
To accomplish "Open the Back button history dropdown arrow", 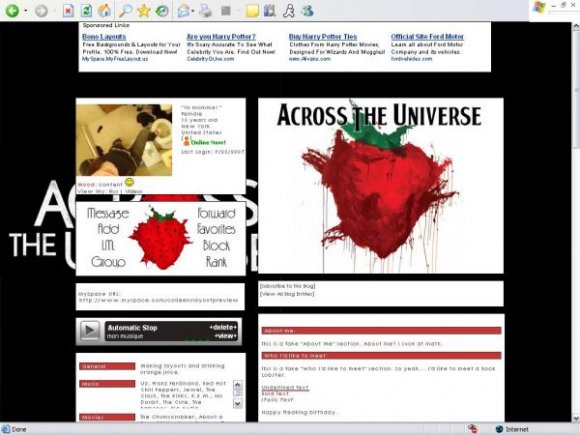I will [x=26, y=11].
